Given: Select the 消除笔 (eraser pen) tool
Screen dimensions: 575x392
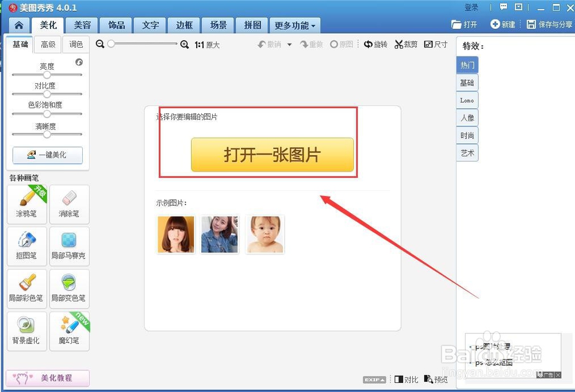Looking at the screenshot, I should 69,204.
